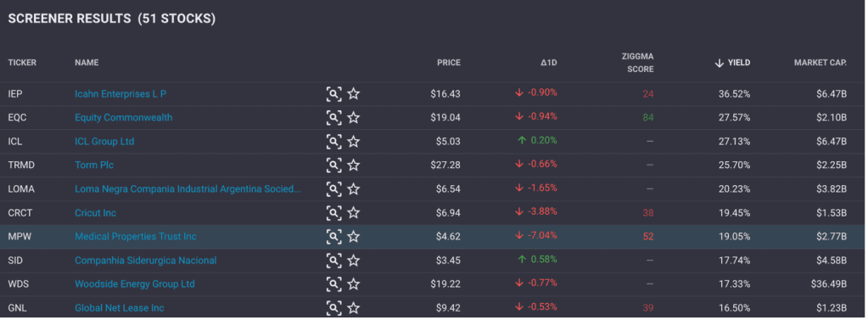
Task: Click Ziggma score 52
Action: [648, 237]
